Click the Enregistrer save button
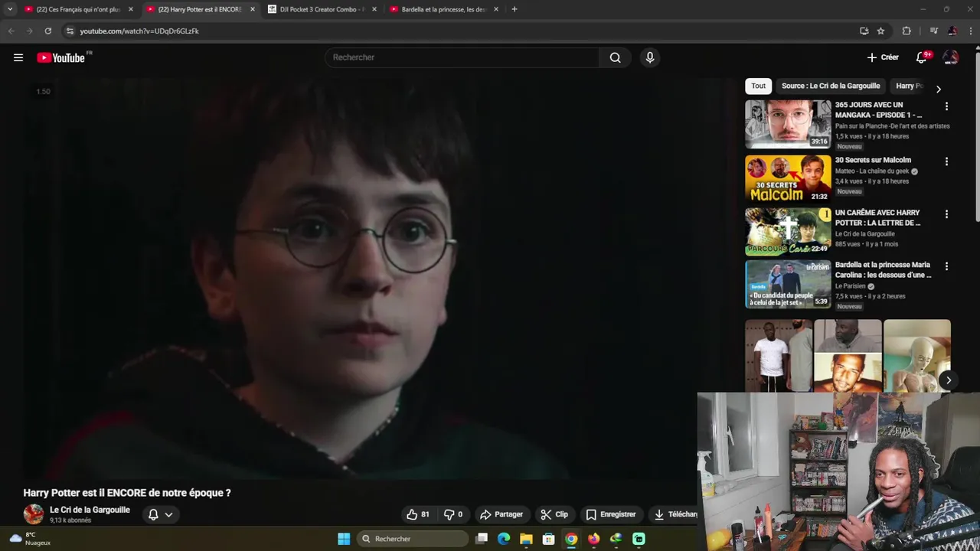The width and height of the screenshot is (980, 551). (x=611, y=514)
